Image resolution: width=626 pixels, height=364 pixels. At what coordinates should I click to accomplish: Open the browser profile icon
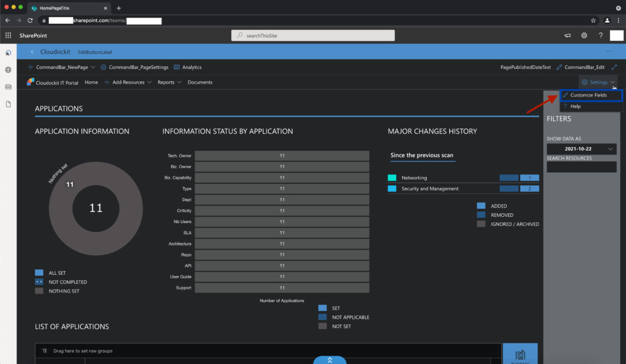coord(607,20)
